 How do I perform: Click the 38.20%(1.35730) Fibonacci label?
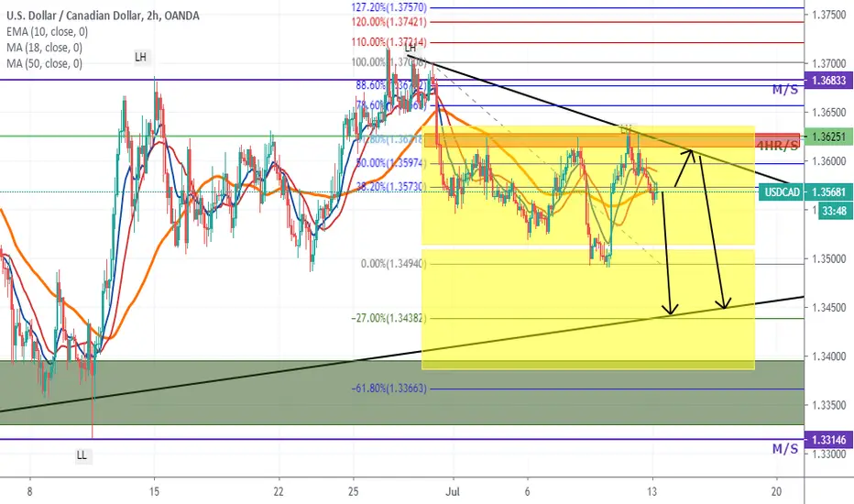click(391, 187)
